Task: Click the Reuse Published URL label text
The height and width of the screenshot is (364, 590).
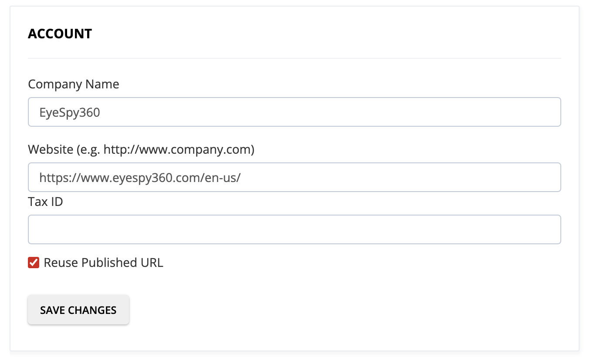Action: (104, 263)
